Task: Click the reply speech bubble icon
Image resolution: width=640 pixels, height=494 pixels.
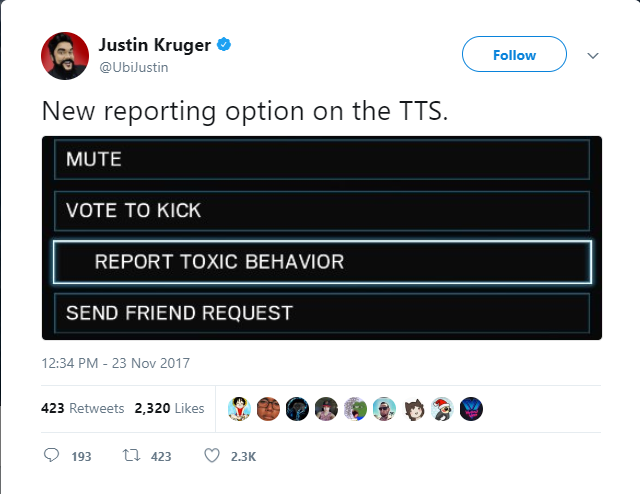Action: click(x=52, y=456)
